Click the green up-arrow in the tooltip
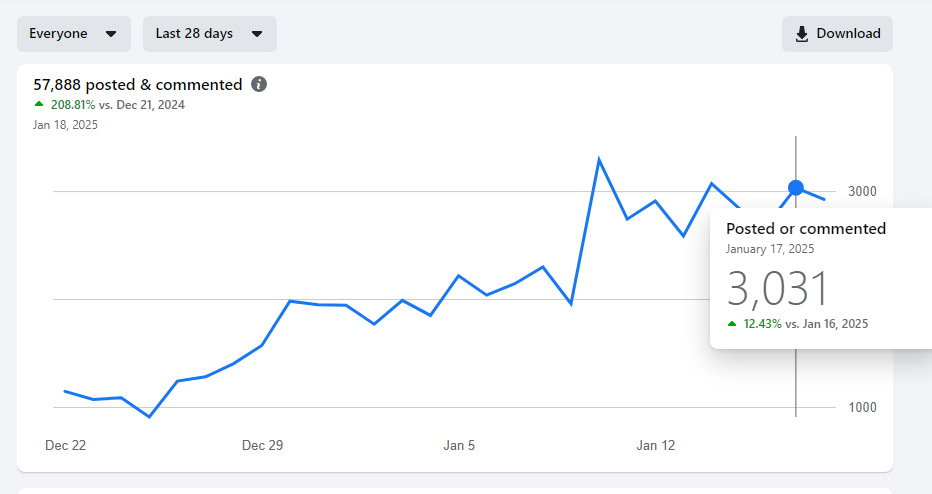Image resolution: width=932 pixels, height=494 pixels. [x=732, y=324]
